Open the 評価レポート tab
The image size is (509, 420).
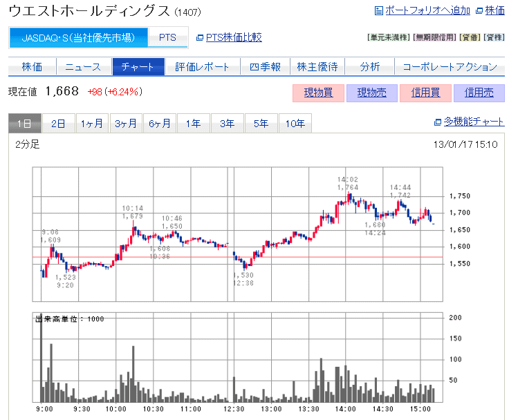click(x=203, y=67)
